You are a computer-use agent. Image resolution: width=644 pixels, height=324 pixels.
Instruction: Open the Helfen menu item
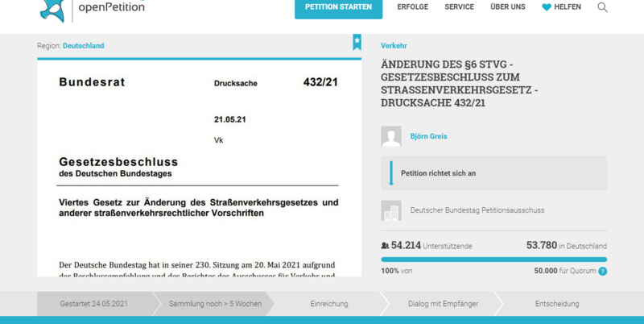[568, 7]
